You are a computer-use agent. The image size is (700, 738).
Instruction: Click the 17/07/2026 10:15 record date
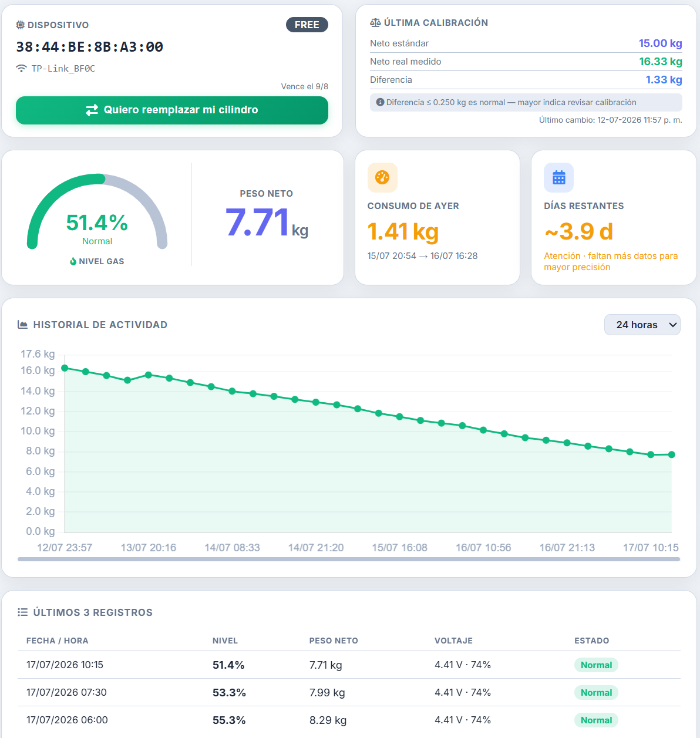(x=65, y=665)
